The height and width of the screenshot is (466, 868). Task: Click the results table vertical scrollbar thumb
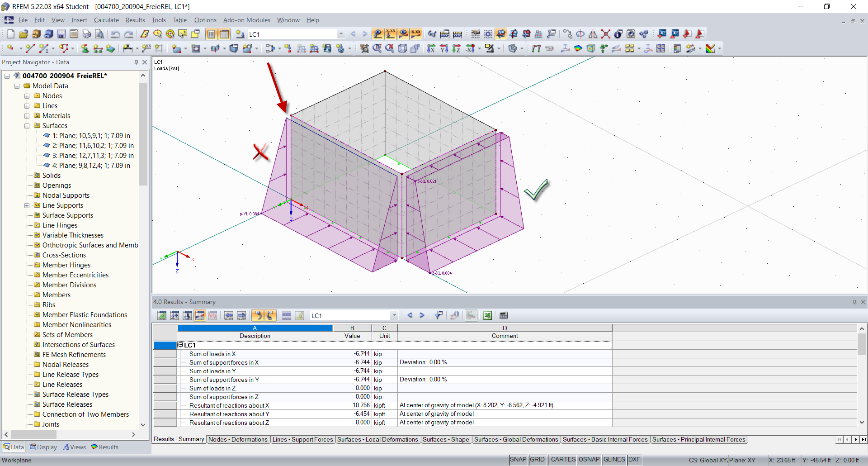862,344
